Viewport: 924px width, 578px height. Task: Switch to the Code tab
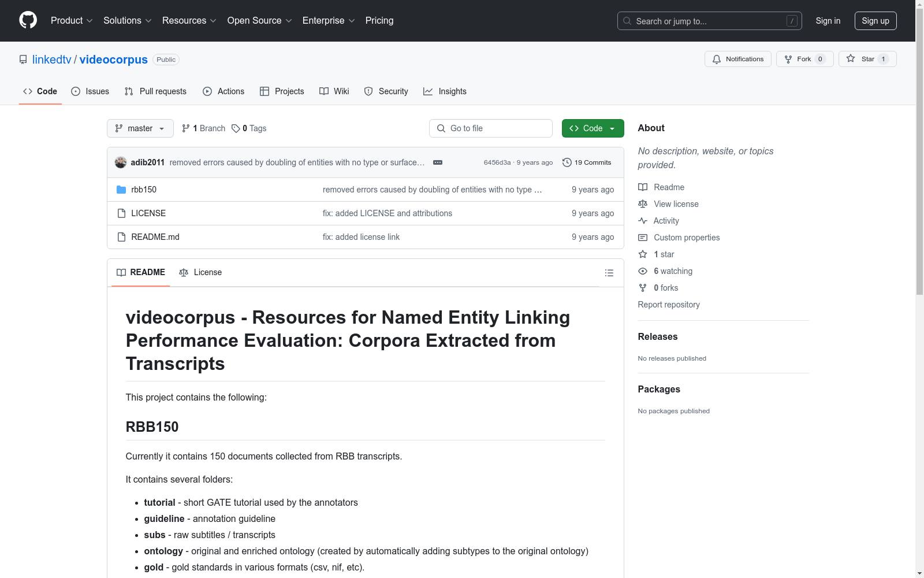[40, 91]
